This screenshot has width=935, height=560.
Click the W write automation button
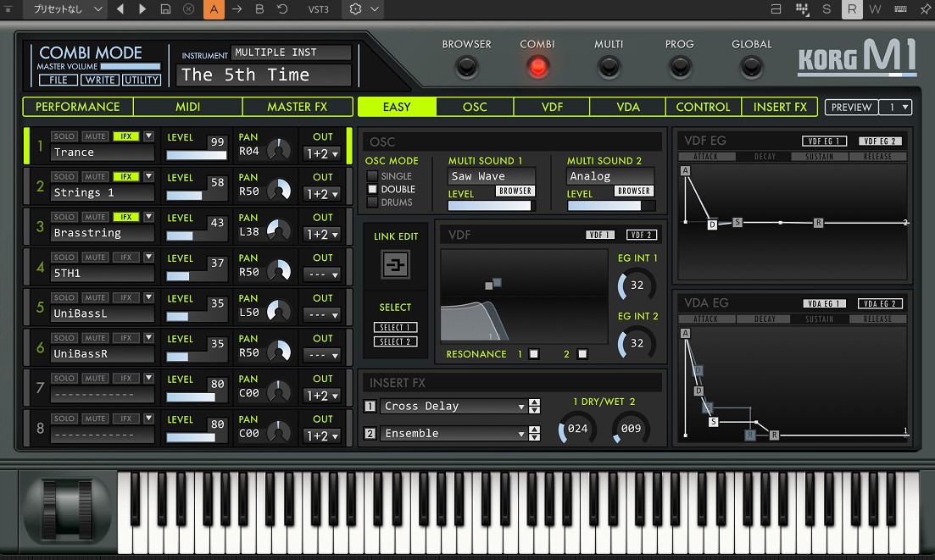point(875,9)
